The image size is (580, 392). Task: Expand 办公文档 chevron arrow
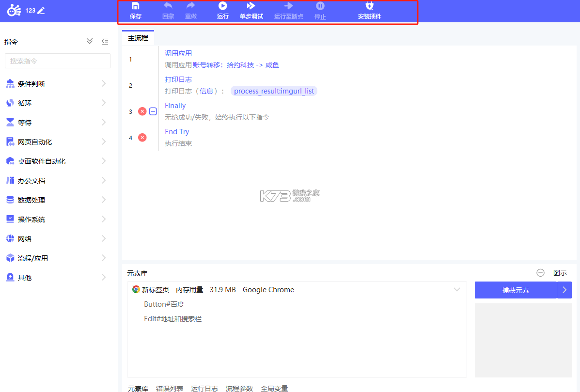coord(104,180)
